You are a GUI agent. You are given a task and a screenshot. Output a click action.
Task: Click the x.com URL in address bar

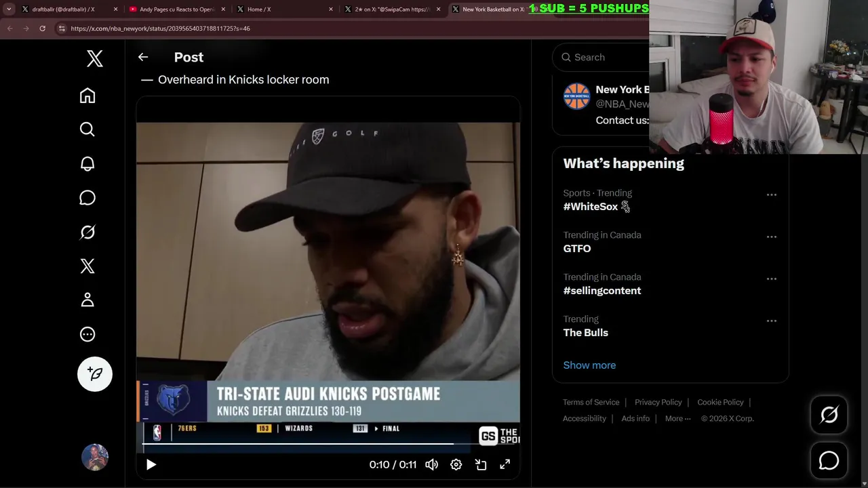160,28
